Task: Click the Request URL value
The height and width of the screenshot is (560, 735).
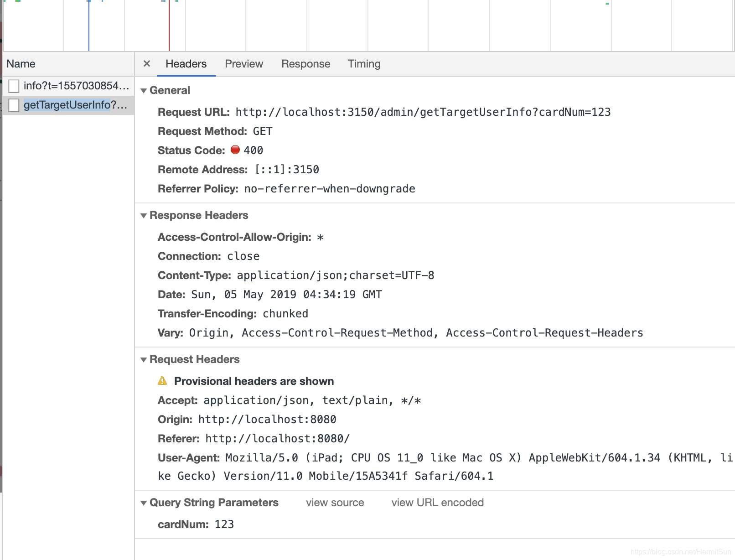Action: pos(423,112)
